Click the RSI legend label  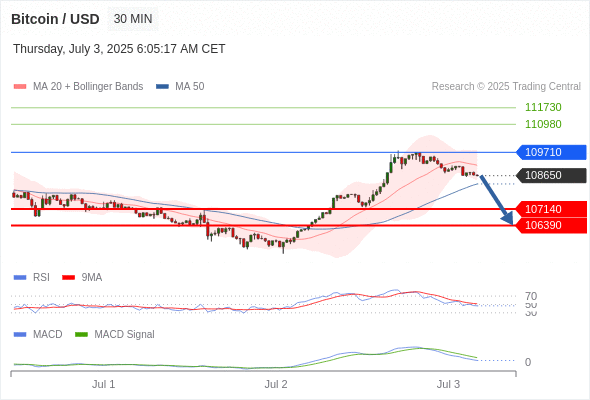point(41,278)
